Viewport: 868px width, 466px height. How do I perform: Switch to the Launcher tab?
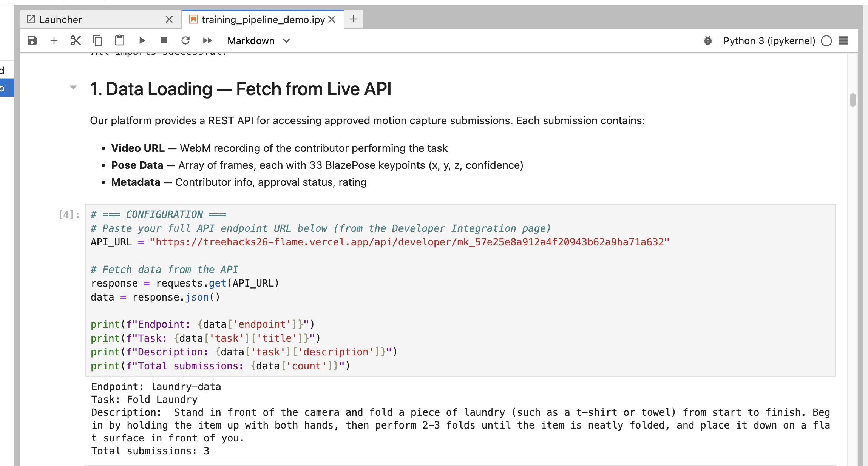[x=60, y=20]
